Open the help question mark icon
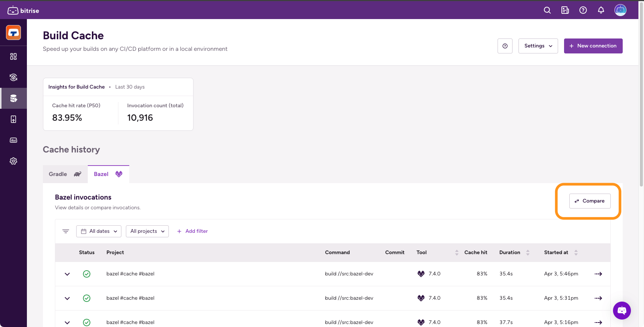644x327 pixels. coord(583,10)
